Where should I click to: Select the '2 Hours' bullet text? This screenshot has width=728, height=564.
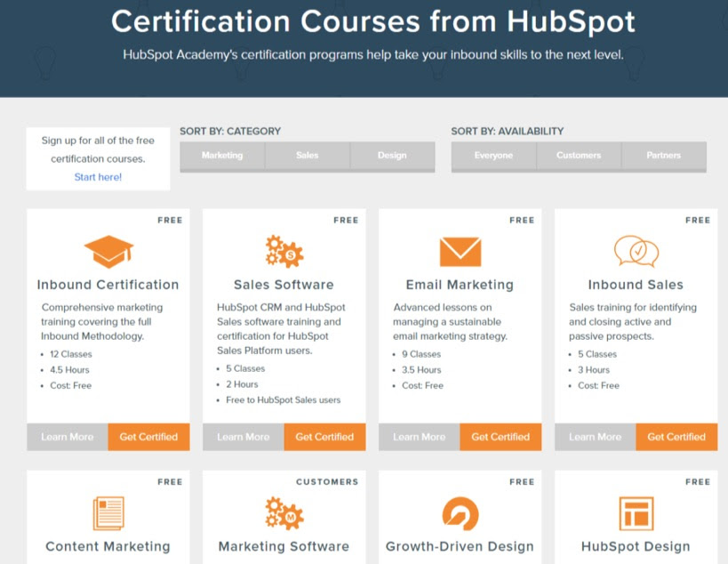(x=242, y=384)
